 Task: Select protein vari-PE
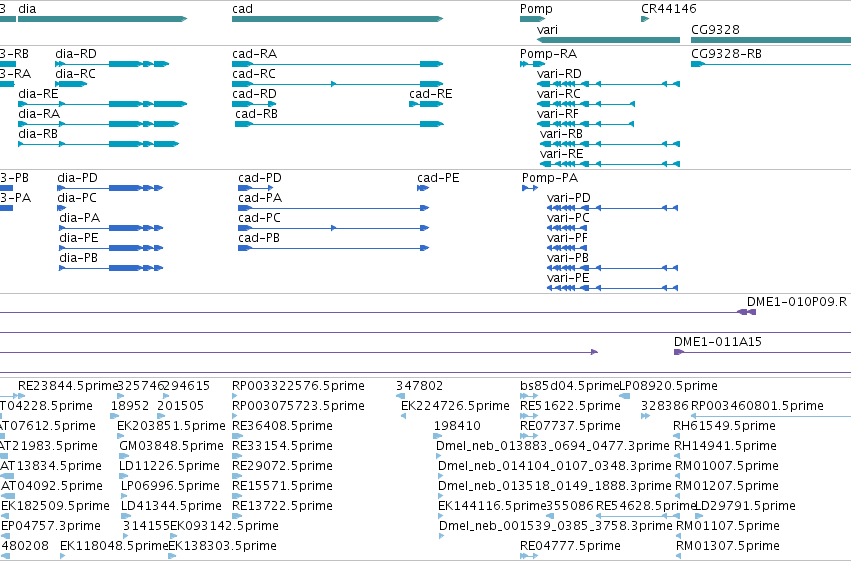click(x=613, y=288)
